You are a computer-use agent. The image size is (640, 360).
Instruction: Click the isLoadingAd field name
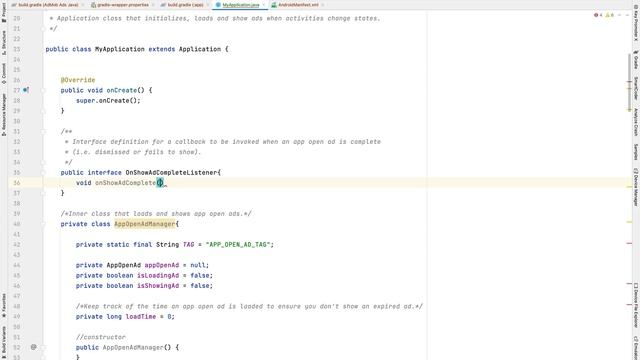[x=158, y=276]
